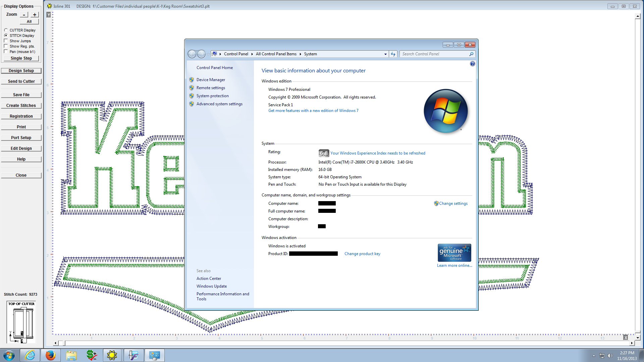Expand the arrow after All Control Panel Items
The image size is (644, 362).
click(300, 54)
